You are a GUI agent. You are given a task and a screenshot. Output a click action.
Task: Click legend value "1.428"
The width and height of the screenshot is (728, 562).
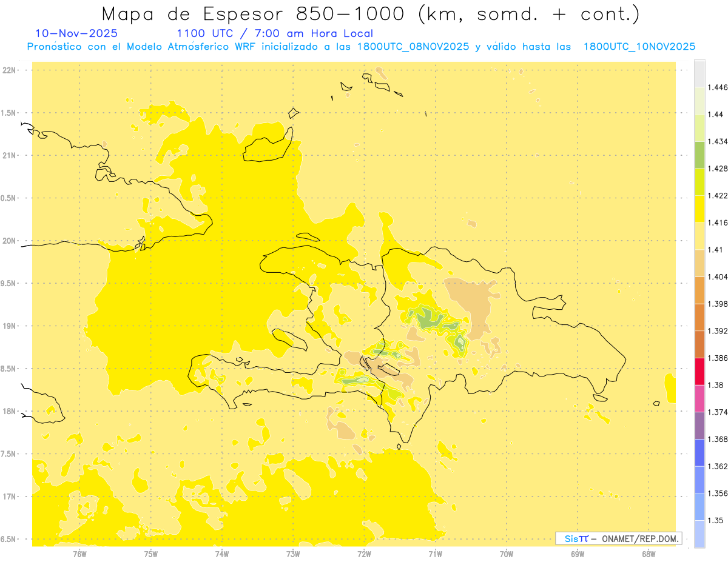click(718, 169)
